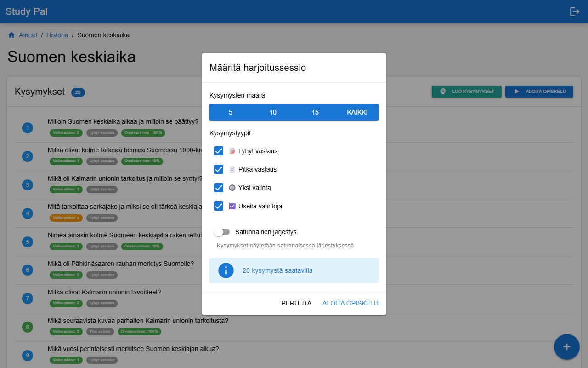This screenshot has height=368, width=588.
Task: Select KAIKKI questions option
Action: pos(357,112)
